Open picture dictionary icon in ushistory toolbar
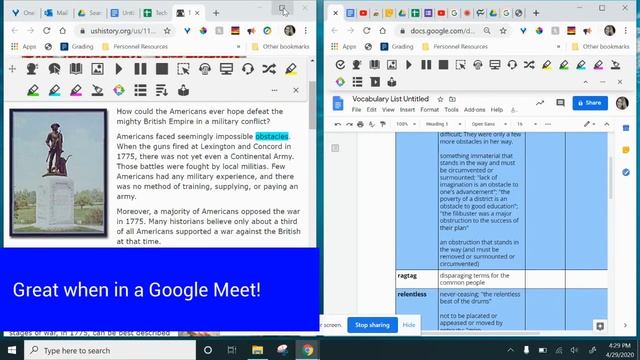Screen dimensions: 640x360 tap(97, 69)
